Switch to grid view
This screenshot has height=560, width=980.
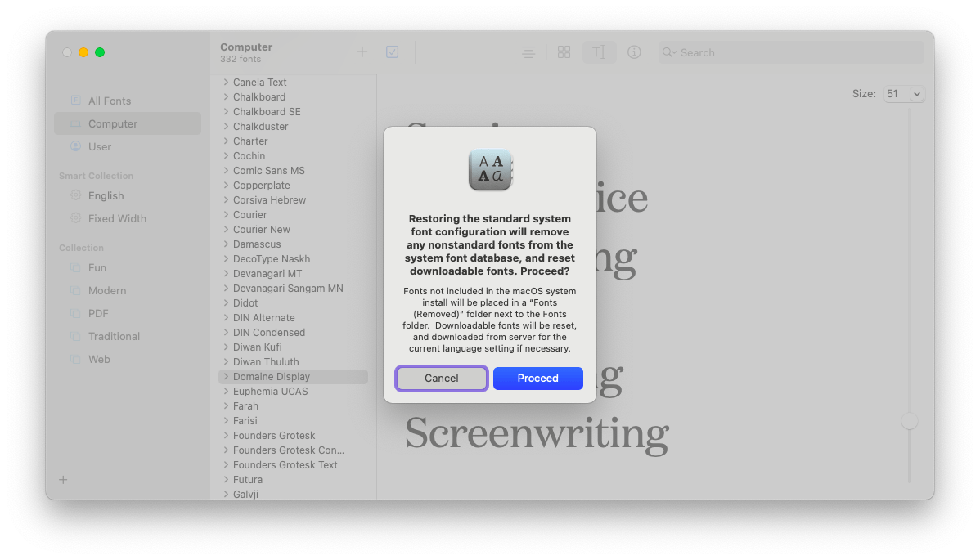tap(564, 51)
